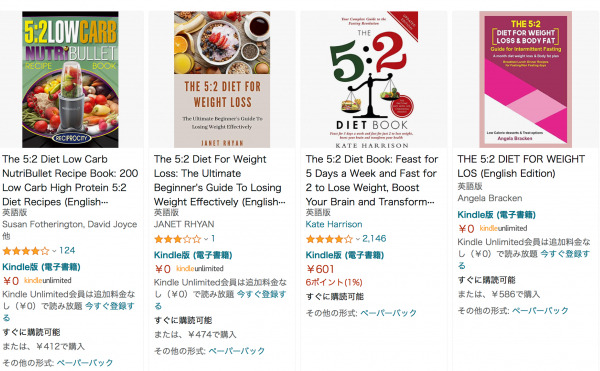600x371 pixels.
Task: Open Angela Bracken's pink book cover
Action: pos(525,79)
